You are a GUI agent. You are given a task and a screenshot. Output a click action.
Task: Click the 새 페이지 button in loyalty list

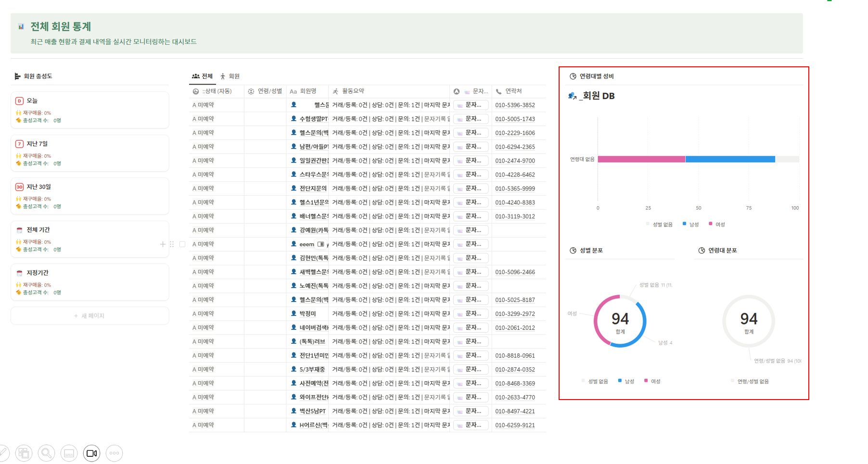[x=89, y=316]
